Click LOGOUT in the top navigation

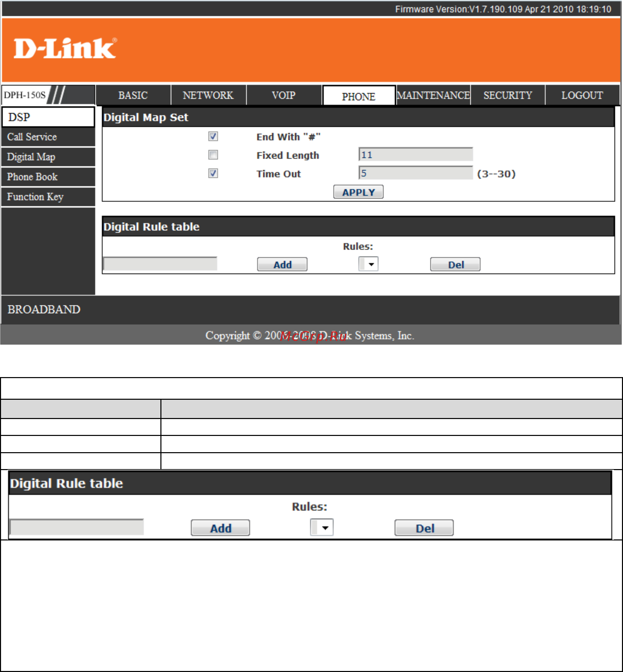coord(582,95)
